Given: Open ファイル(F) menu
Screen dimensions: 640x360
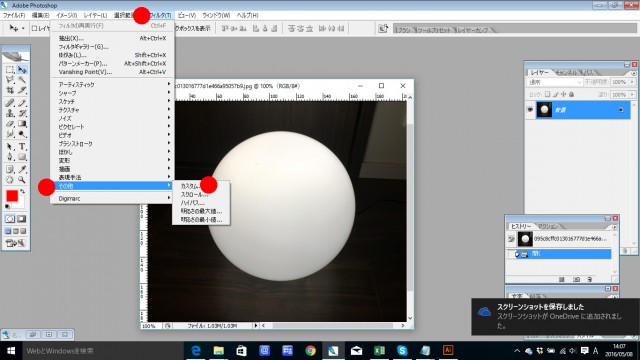Looking at the screenshot, I should 14,15.
